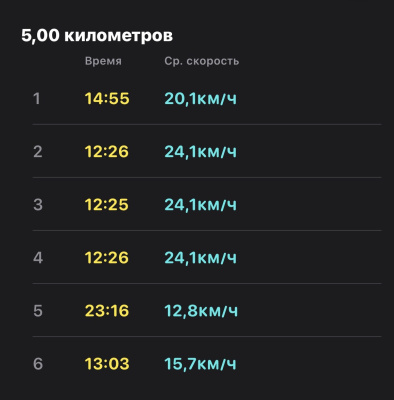Click the Ср. скорость column header
The width and height of the screenshot is (394, 400).
coord(202,61)
